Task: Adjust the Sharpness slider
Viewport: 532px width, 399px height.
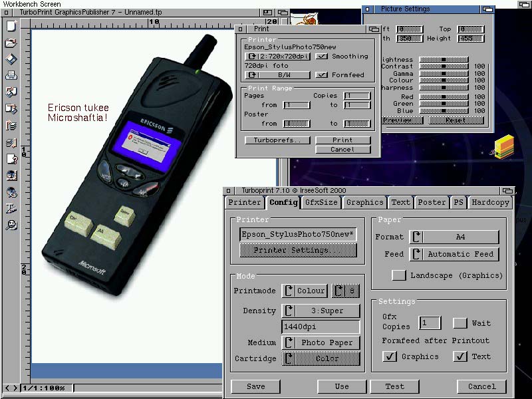Action: tap(444, 88)
